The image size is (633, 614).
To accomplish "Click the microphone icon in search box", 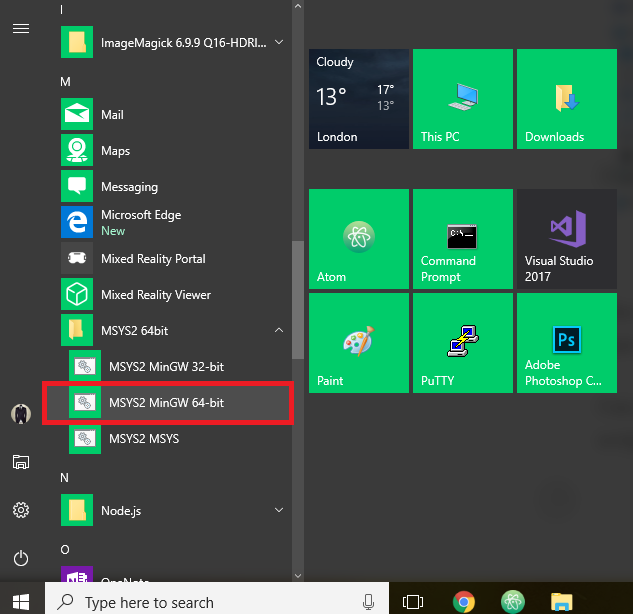I will [x=368, y=602].
